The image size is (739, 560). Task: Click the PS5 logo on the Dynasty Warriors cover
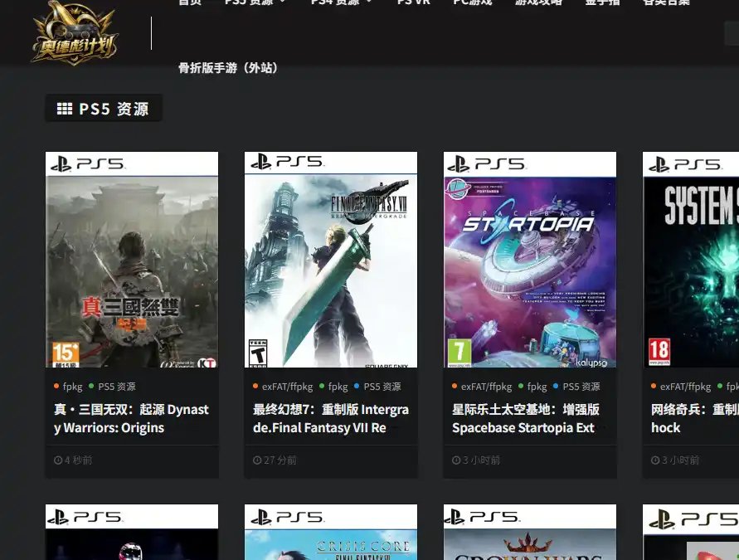click(87, 163)
